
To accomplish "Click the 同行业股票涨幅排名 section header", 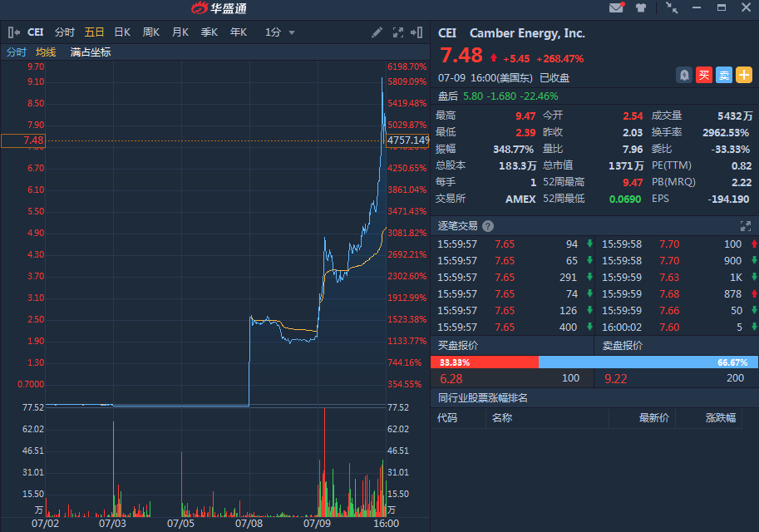I will [483, 398].
